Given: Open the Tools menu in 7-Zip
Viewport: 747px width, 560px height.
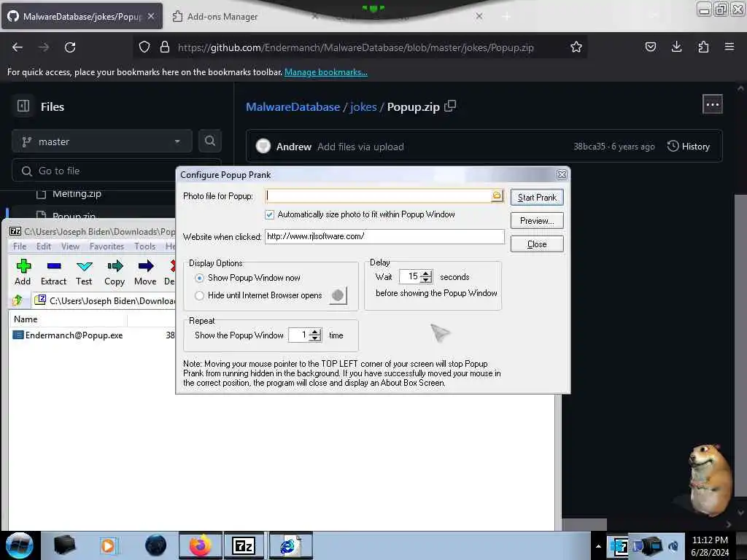Looking at the screenshot, I should pyautogui.click(x=145, y=246).
